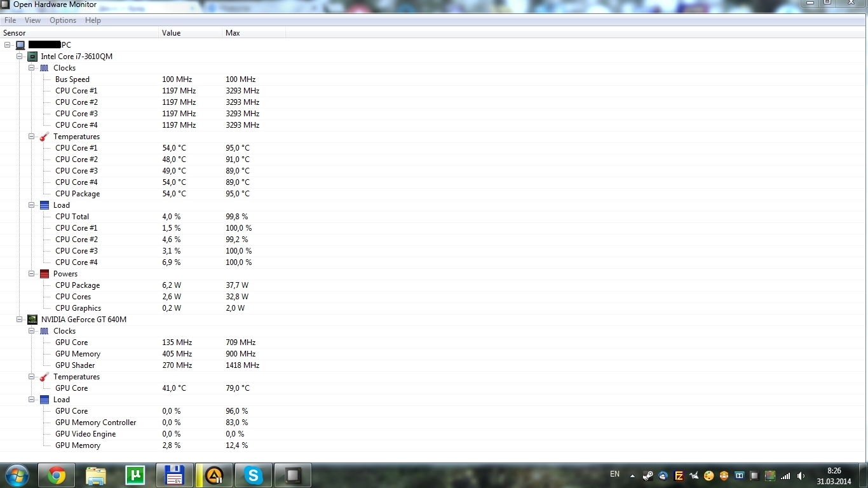Screen dimensions: 868x488
Task: Click the waveform icon beside CPU Clocks
Action: click(44, 68)
